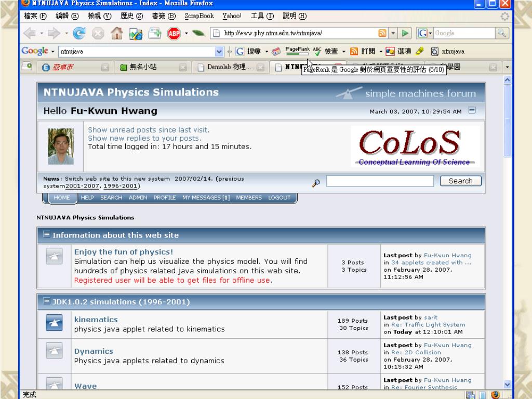Open the forward button history dropdown
This screenshot has width=532, height=399.
pos(66,33)
